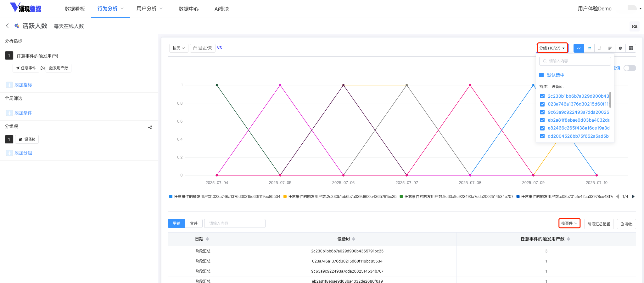Click the 导出 export button
Screen dimensions: 644x283
tap(626, 224)
